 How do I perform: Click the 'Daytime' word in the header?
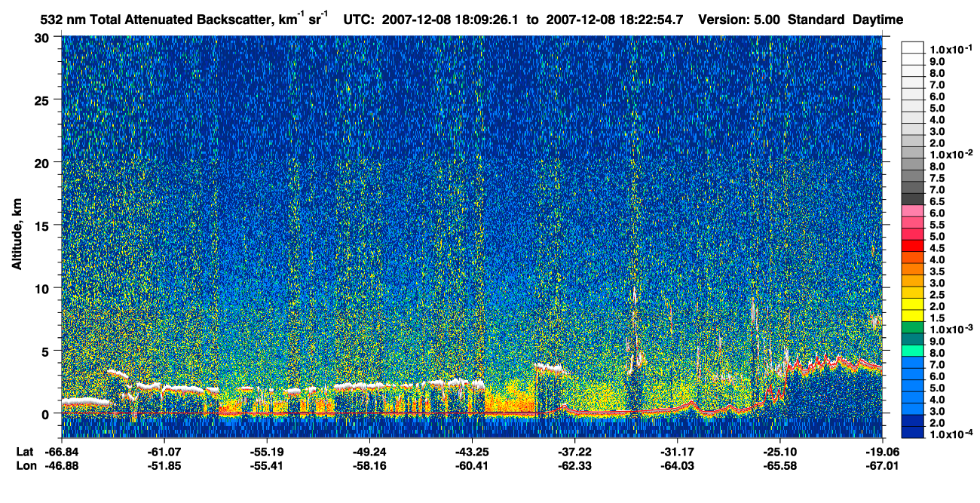(877, 20)
